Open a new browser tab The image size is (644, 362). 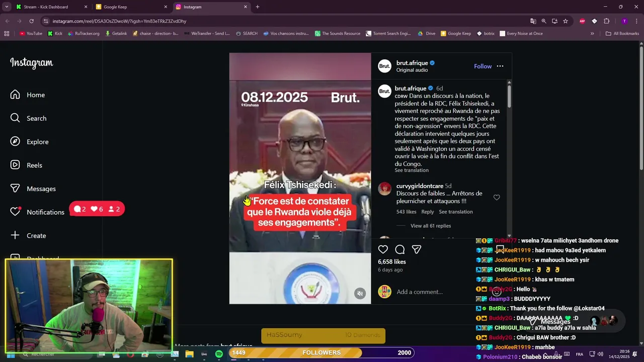[x=258, y=7]
